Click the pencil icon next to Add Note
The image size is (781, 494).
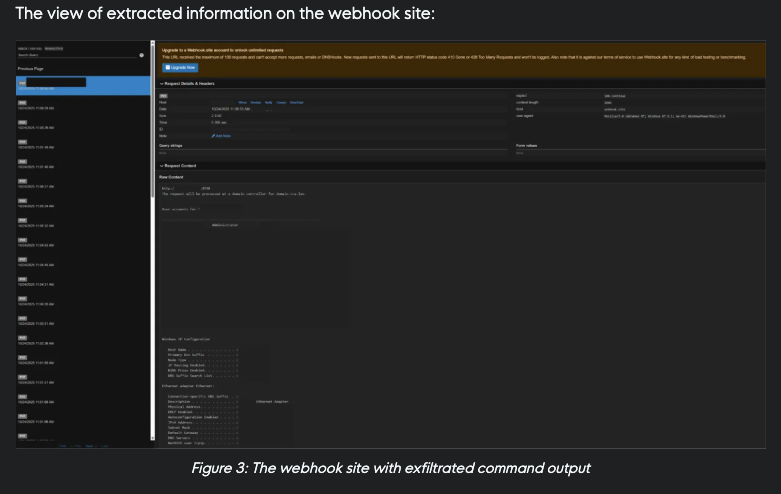coord(213,136)
